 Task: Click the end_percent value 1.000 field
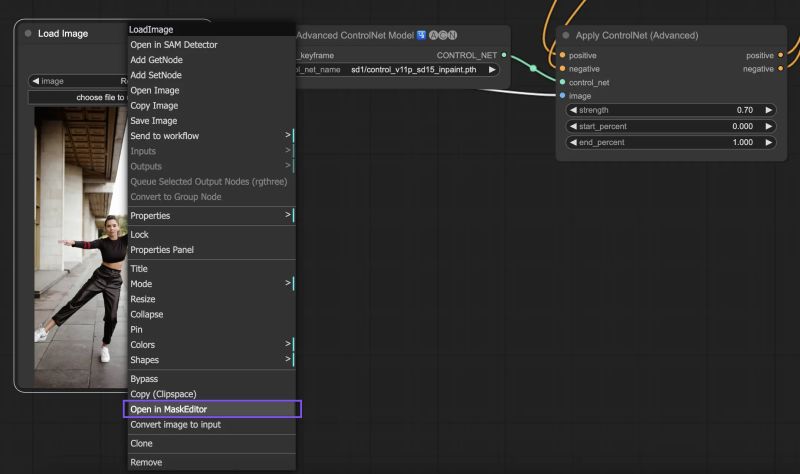(742, 142)
